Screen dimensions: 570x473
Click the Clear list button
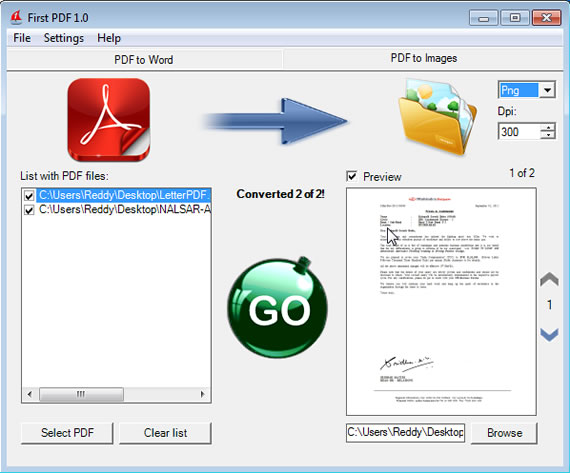(x=165, y=433)
